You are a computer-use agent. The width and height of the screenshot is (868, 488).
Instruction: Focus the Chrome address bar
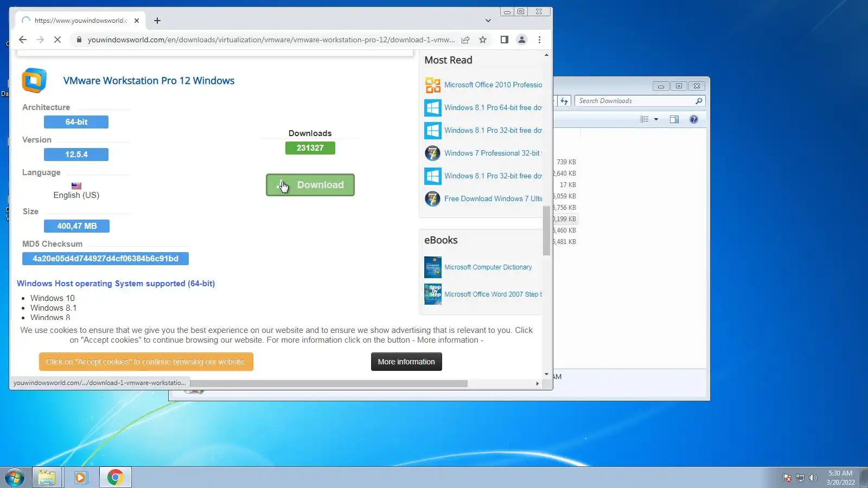click(x=271, y=40)
